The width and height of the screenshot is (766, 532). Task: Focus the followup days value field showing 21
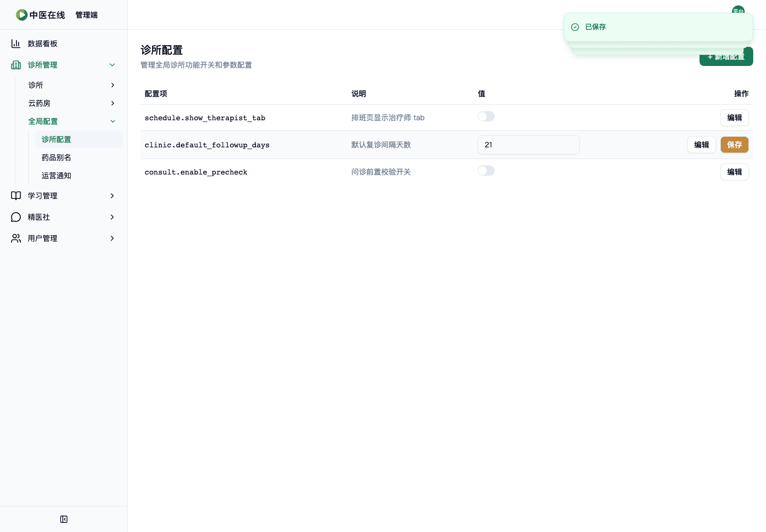coord(529,145)
